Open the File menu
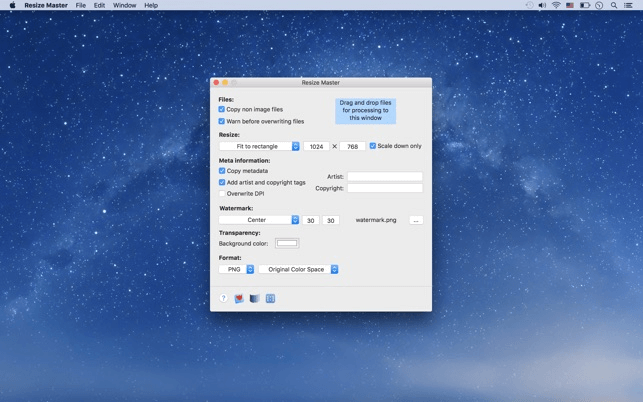 tap(81, 5)
